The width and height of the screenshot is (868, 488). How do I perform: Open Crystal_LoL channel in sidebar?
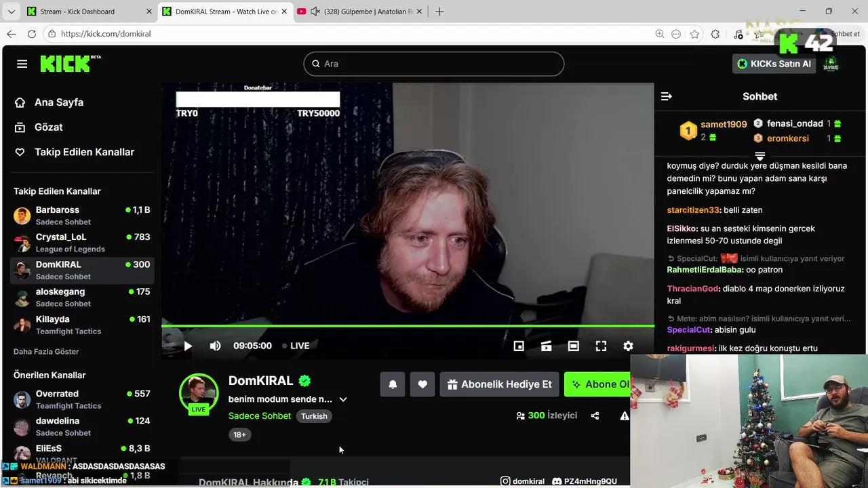tap(82, 243)
